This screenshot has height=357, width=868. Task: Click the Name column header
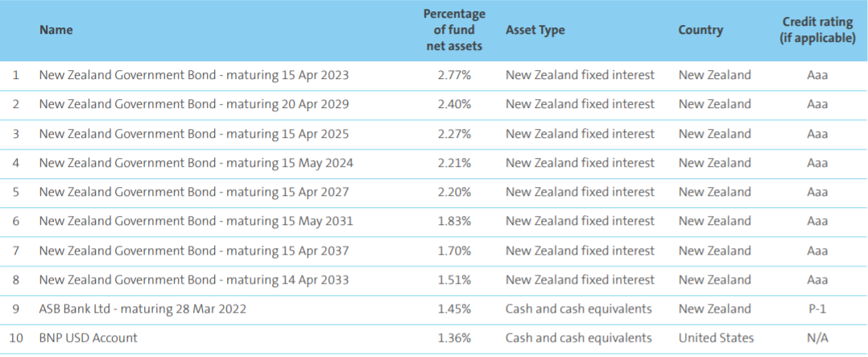click(56, 30)
